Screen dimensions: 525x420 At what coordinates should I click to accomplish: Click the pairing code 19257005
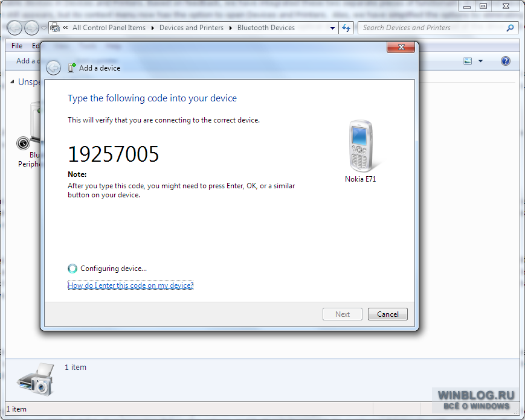pyautogui.click(x=113, y=154)
